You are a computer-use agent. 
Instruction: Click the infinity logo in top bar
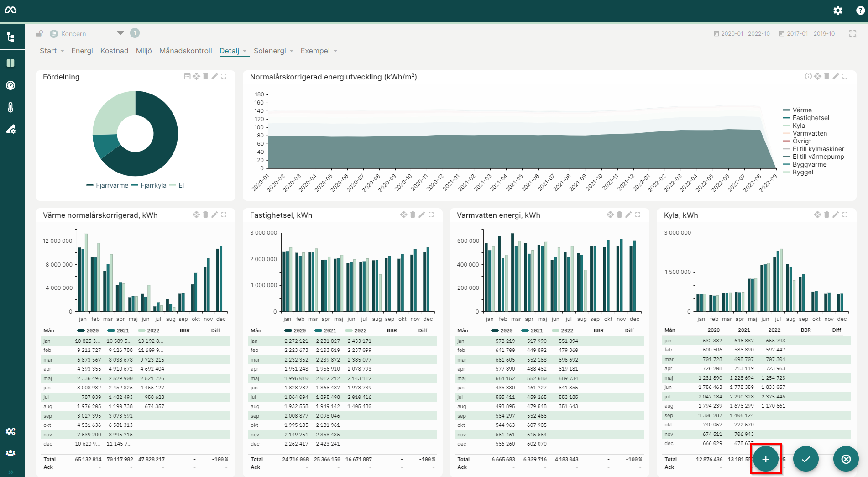[10, 10]
